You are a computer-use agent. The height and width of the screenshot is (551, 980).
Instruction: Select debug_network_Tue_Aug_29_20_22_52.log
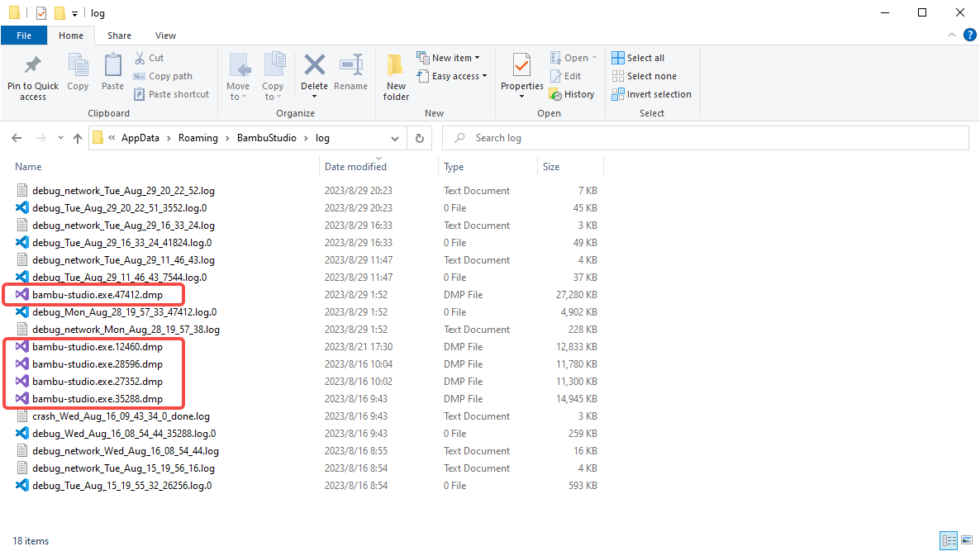pyautogui.click(x=123, y=191)
